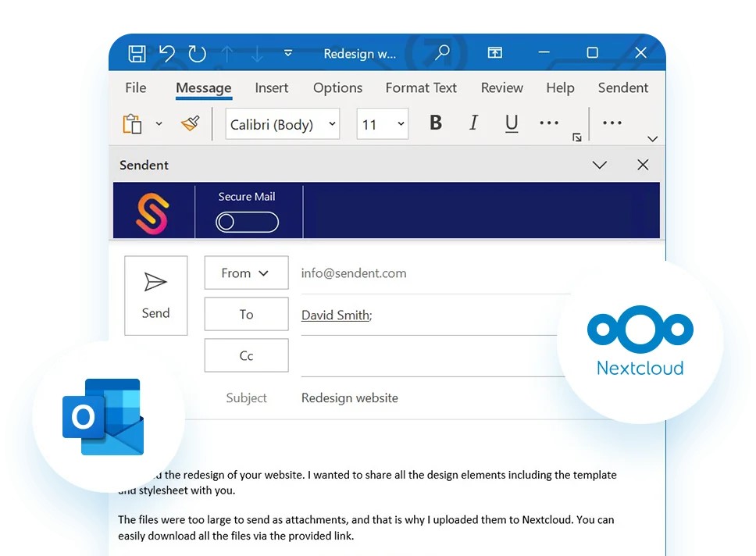Undo the last action
The image size is (756, 556).
pos(166,53)
